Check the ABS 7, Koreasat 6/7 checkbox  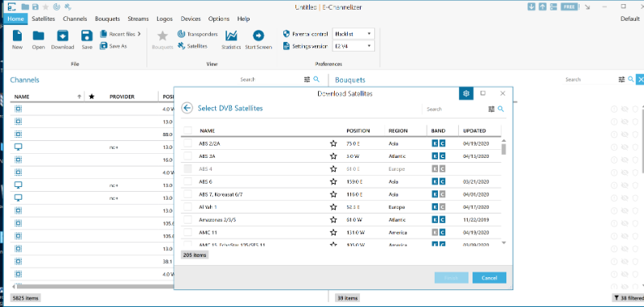(x=188, y=194)
